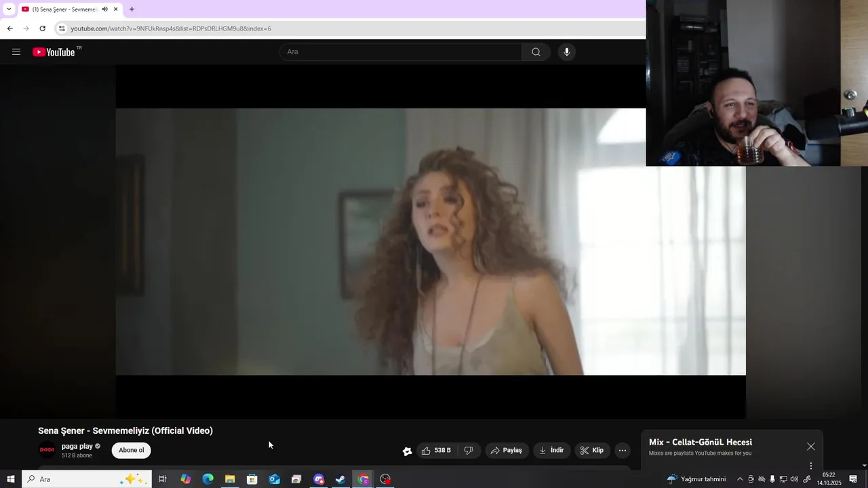The image size is (868, 488).
Task: Open the YouTube guide hamburger menu
Action: pos(16,52)
